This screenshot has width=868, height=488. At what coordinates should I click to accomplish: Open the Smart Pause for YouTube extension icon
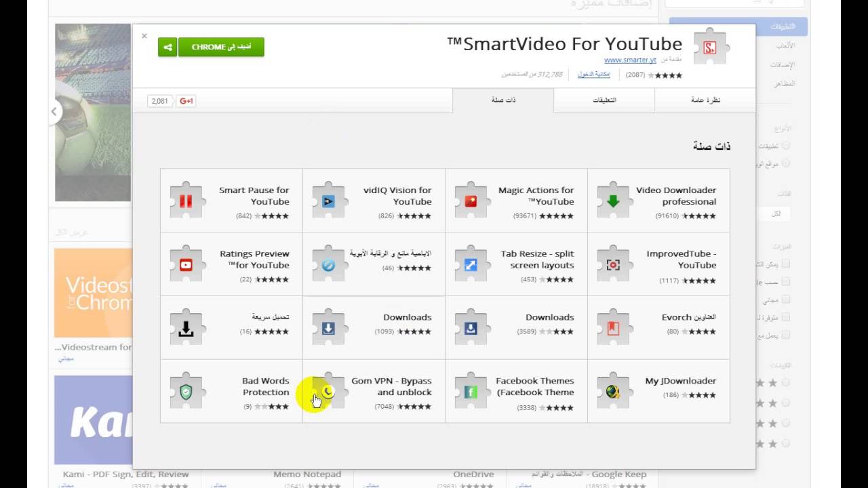tap(186, 201)
